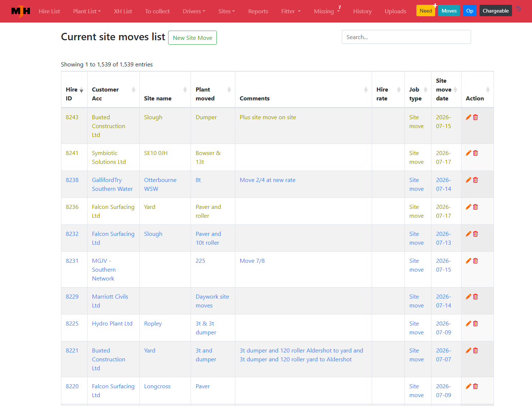Image resolution: width=532 pixels, height=406 pixels.
Task: Edit hire 8241 with pencil icon
Action: click(468, 153)
